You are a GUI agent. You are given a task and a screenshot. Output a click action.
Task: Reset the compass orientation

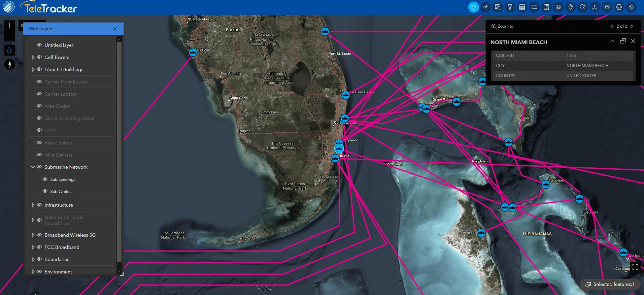point(9,64)
